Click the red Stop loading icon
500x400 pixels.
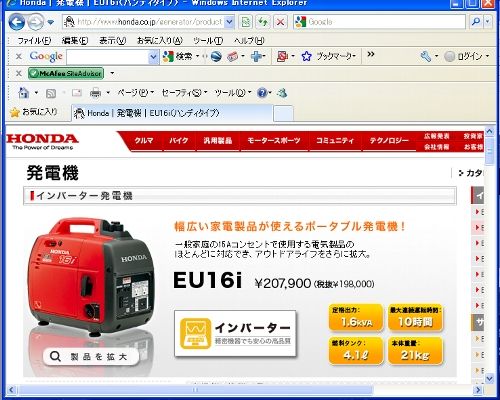[280, 22]
